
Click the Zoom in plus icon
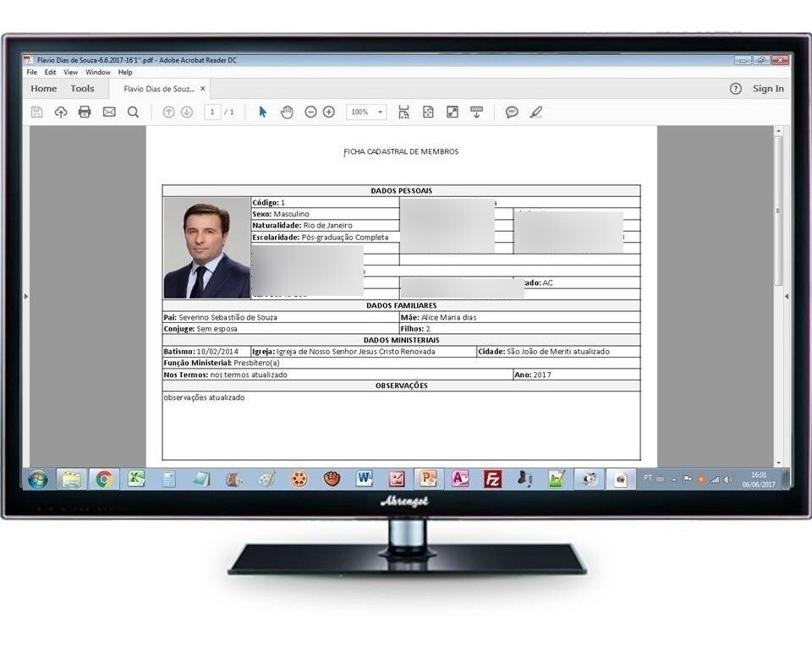tap(329, 112)
